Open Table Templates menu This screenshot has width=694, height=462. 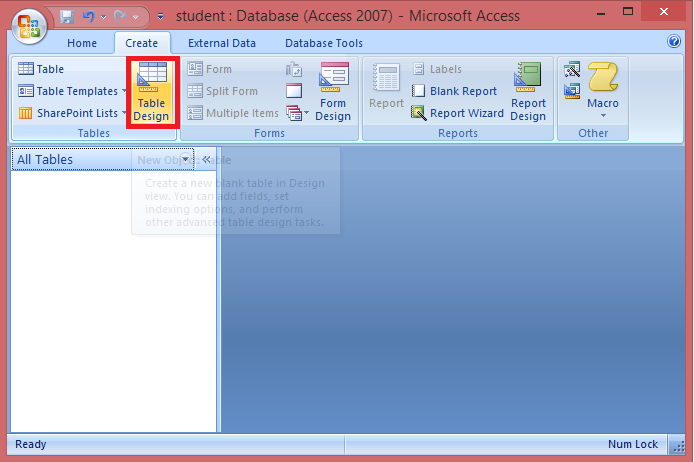pyautogui.click(x=72, y=91)
